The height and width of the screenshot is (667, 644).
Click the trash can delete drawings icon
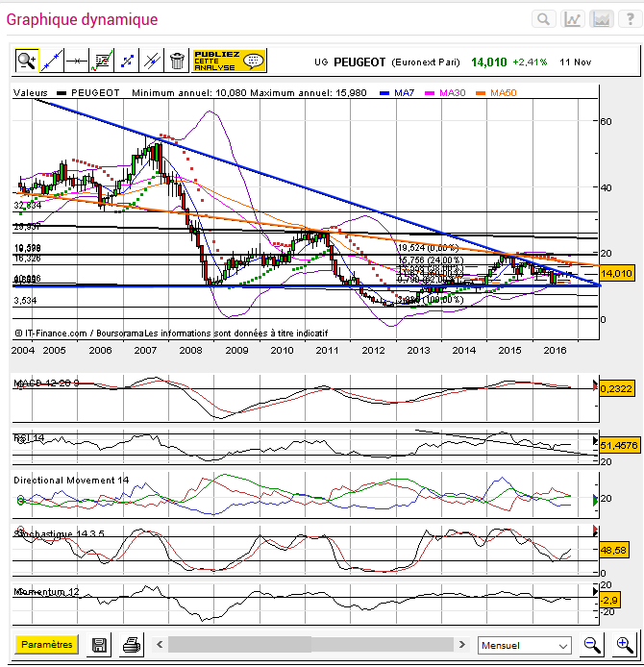point(177,61)
